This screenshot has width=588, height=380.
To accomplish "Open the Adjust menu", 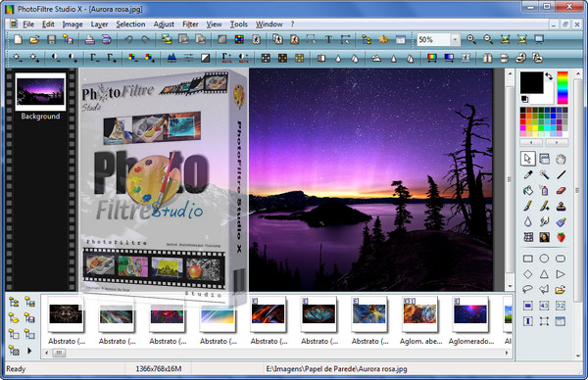I will 164,24.
